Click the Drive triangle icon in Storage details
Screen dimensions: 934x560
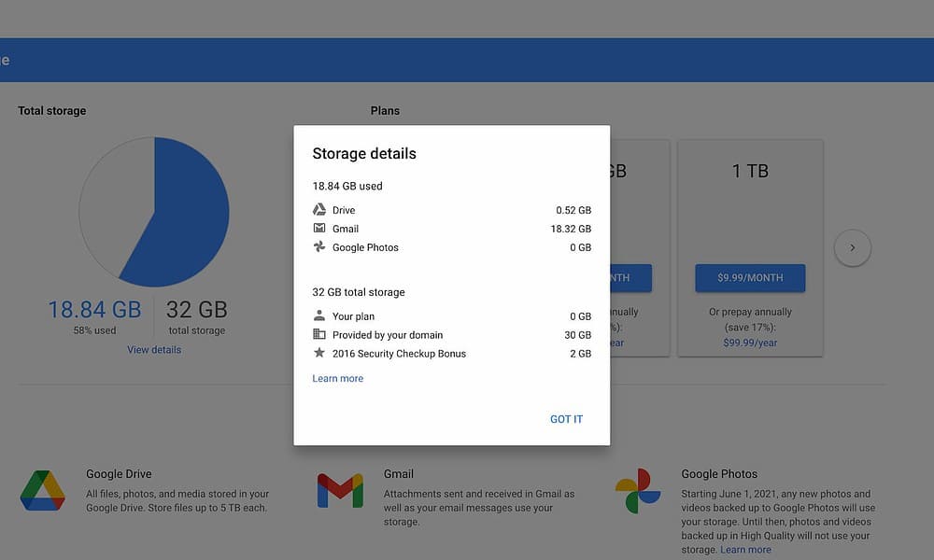tap(318, 209)
